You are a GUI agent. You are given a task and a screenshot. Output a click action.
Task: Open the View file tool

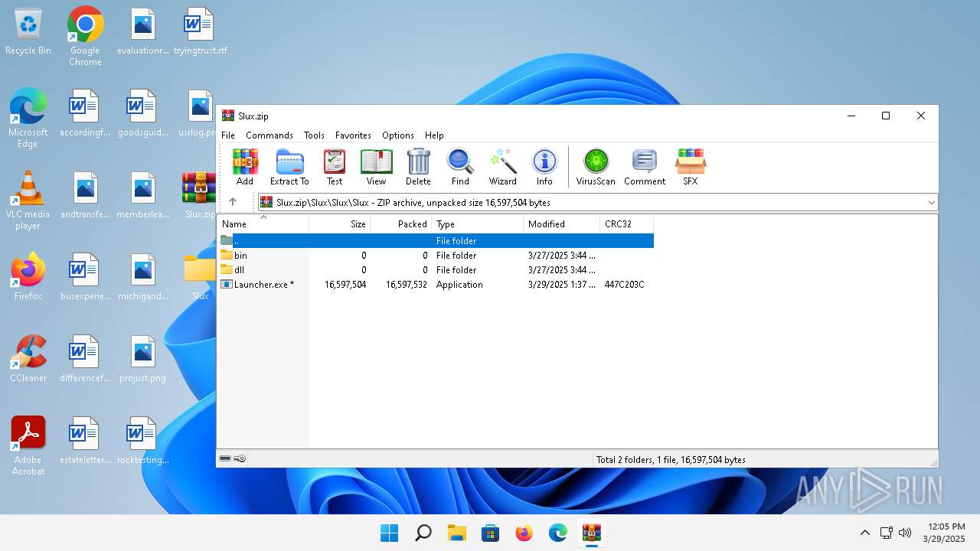tap(376, 167)
